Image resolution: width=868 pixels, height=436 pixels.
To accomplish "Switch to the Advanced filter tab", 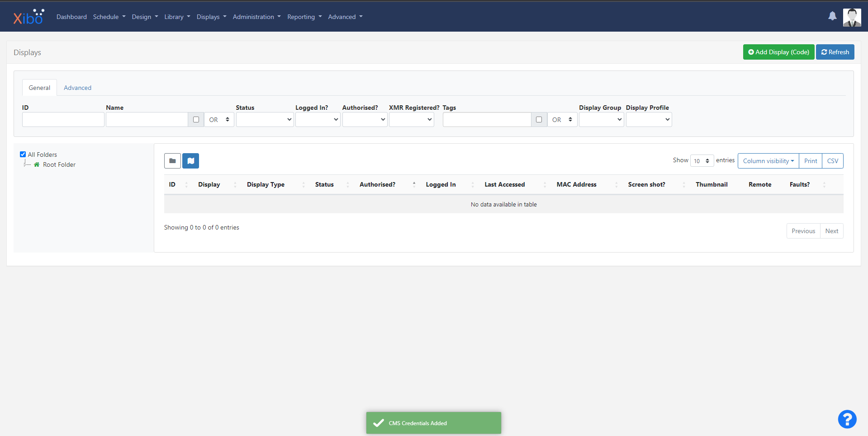I will pos(77,87).
